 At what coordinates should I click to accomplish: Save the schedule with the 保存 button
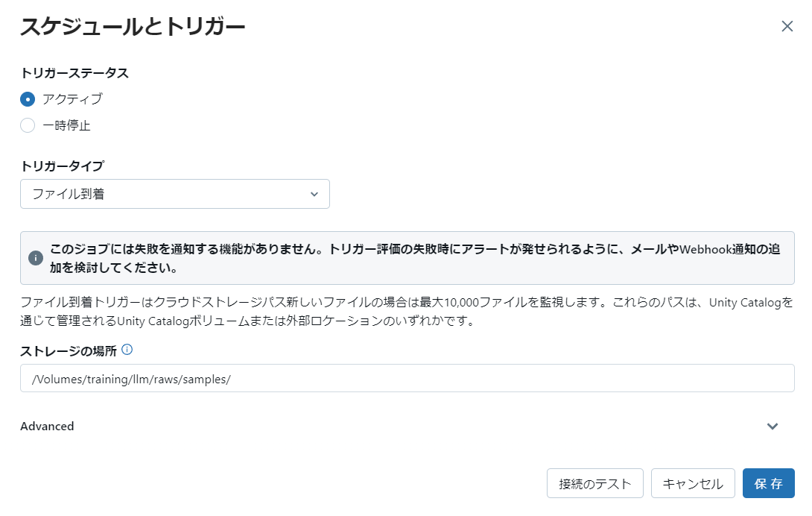768,483
